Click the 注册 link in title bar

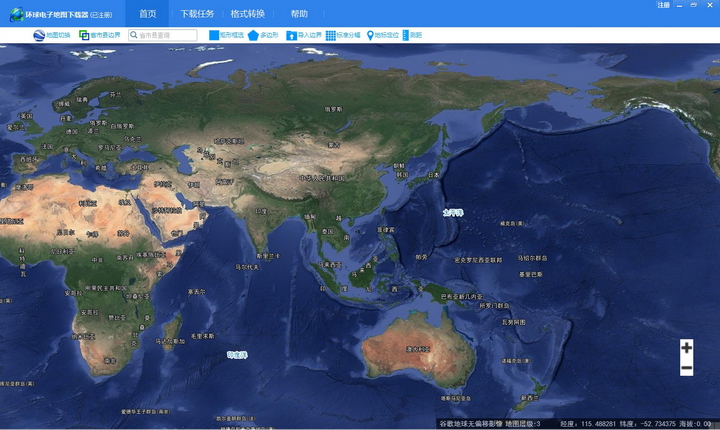(664, 5)
